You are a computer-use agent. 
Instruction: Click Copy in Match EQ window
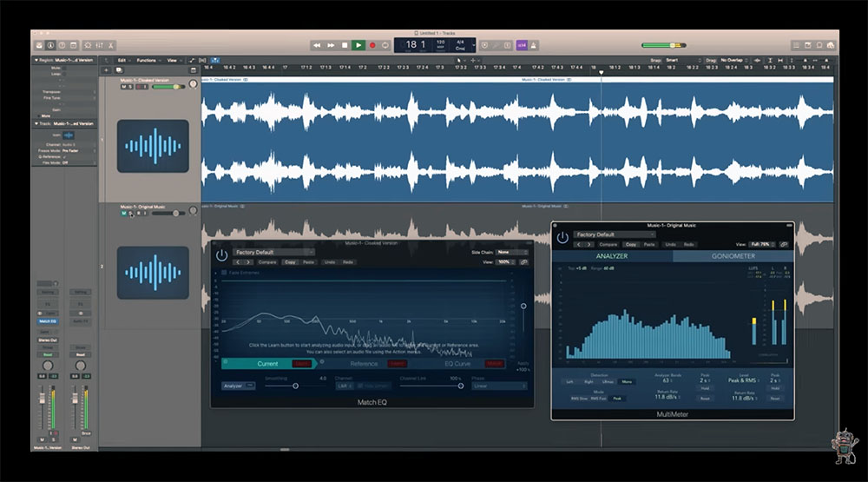[290, 262]
